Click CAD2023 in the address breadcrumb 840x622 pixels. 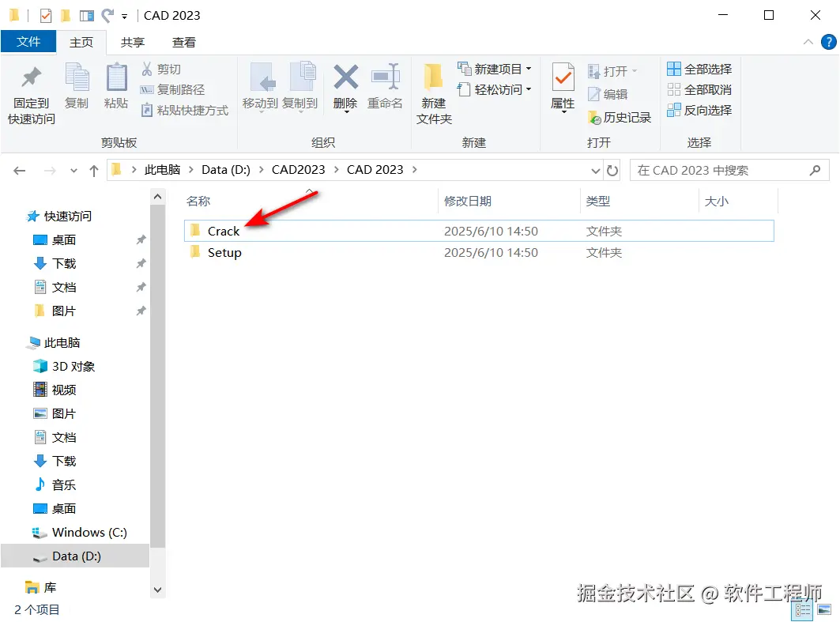299,170
